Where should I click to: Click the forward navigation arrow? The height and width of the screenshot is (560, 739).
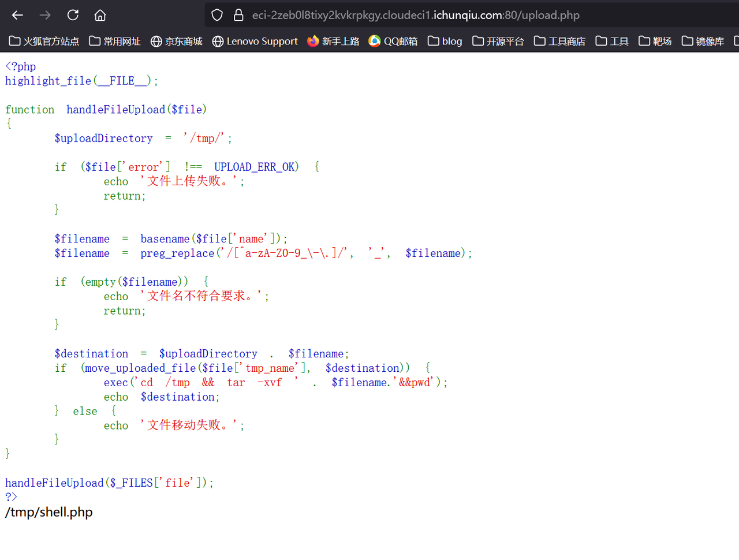click(45, 15)
